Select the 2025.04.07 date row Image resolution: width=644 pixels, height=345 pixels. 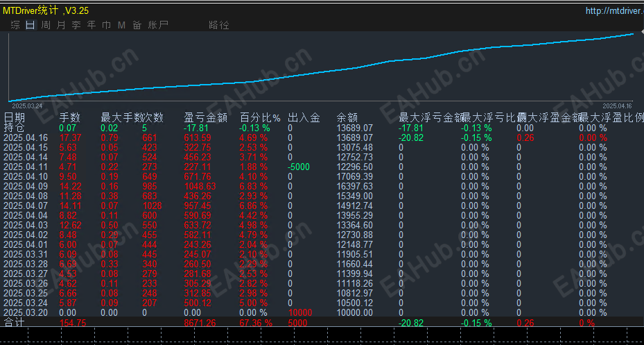[26, 205]
